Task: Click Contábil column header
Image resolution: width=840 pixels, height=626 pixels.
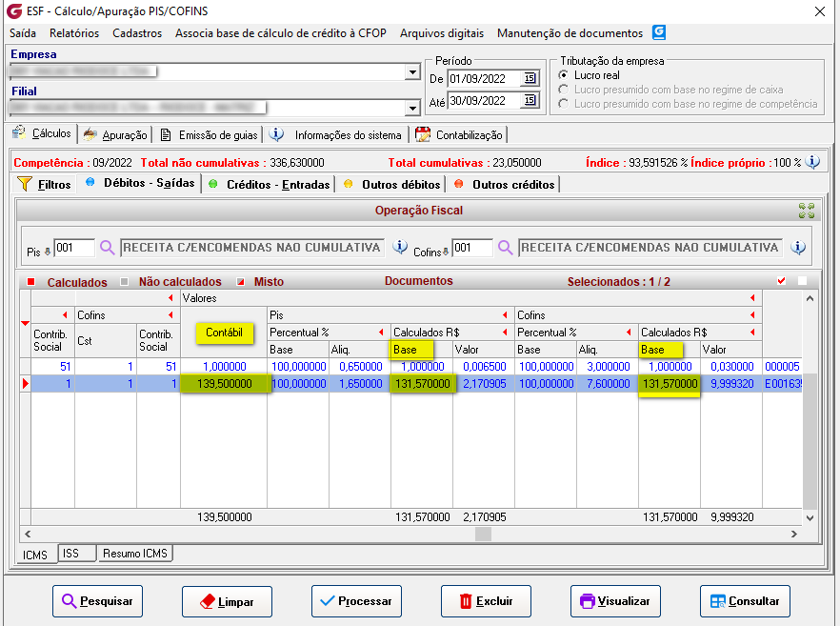Action: point(224,333)
